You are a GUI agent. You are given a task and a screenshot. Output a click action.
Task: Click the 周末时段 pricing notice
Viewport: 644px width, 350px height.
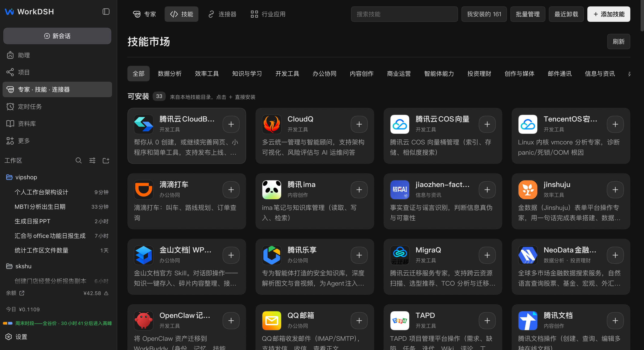[x=57, y=323]
